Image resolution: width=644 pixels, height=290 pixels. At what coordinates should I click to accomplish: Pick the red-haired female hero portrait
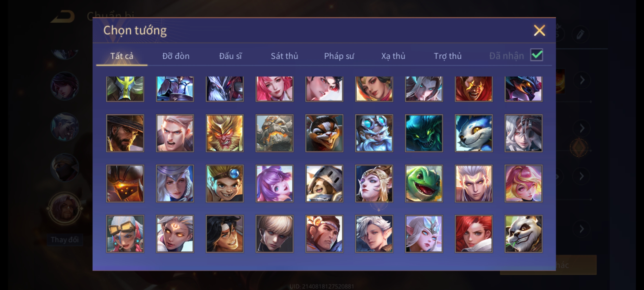(474, 234)
